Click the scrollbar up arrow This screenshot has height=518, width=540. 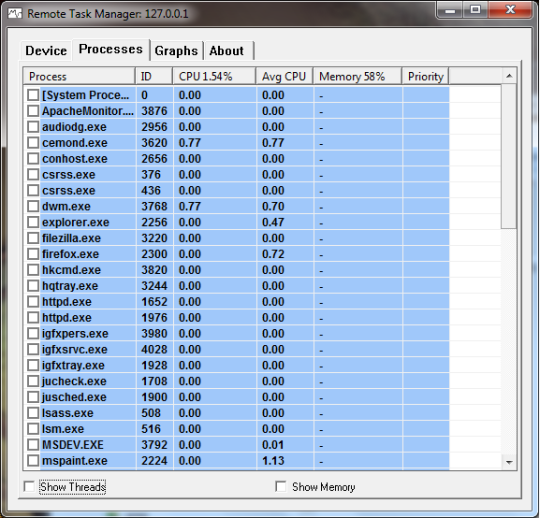pos(509,76)
